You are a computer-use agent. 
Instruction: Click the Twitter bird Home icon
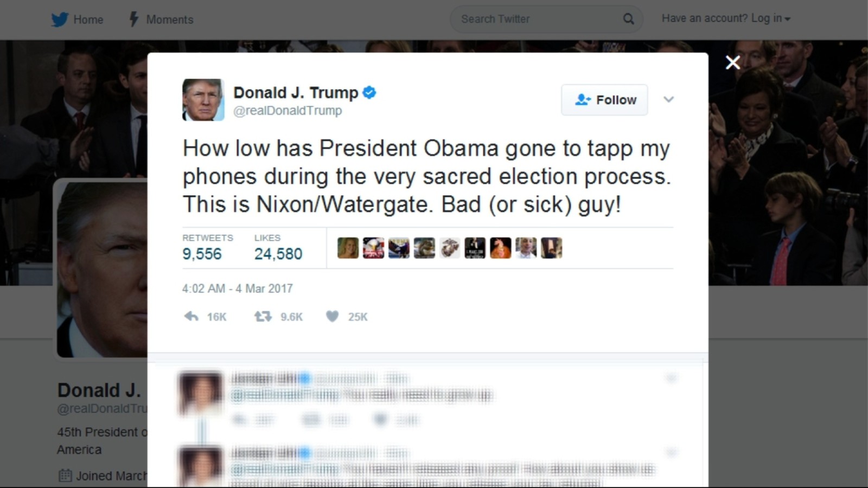(60, 20)
